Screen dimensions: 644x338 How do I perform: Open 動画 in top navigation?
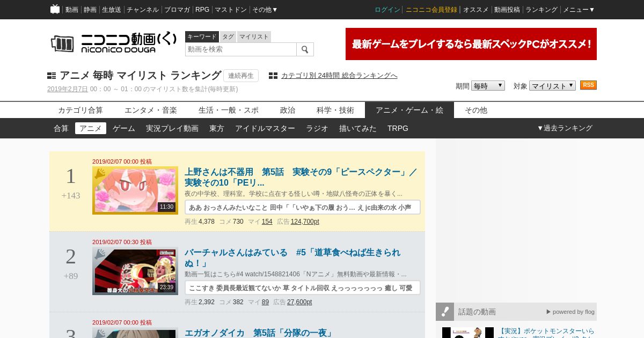(72, 10)
